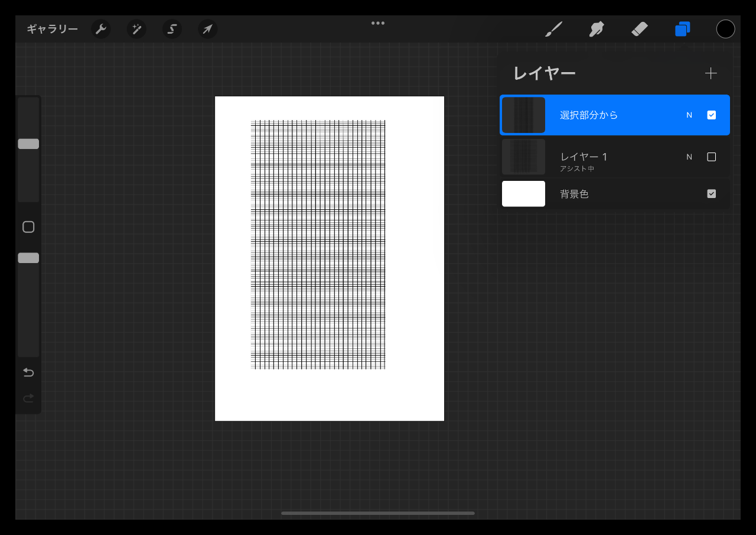The height and width of the screenshot is (535, 756).
Task: Click the レイヤー 1 layer name
Action: coord(584,157)
